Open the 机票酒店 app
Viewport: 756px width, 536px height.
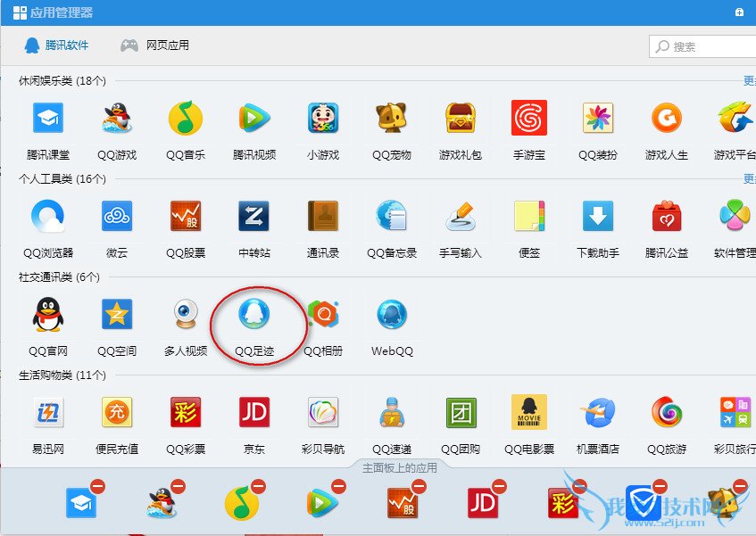[598, 413]
